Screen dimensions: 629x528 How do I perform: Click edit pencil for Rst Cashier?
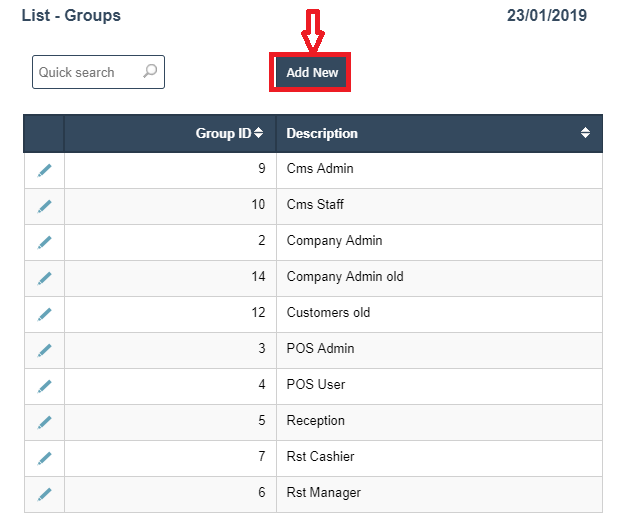pos(44,458)
